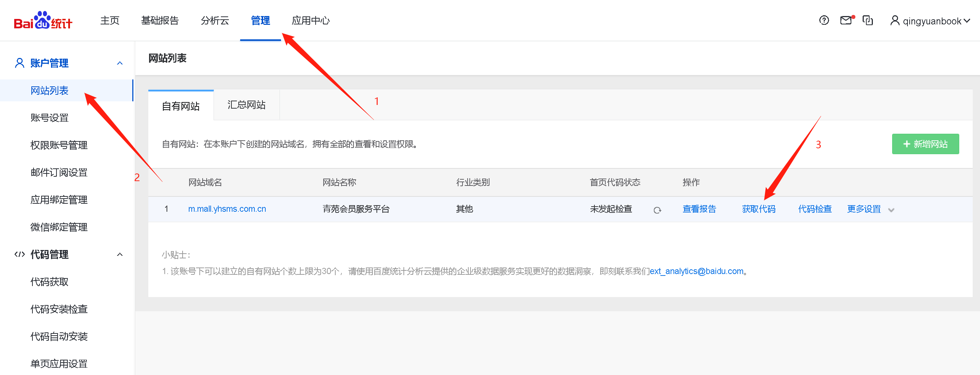Click the 获取代码 link
The height and width of the screenshot is (375, 980).
758,209
